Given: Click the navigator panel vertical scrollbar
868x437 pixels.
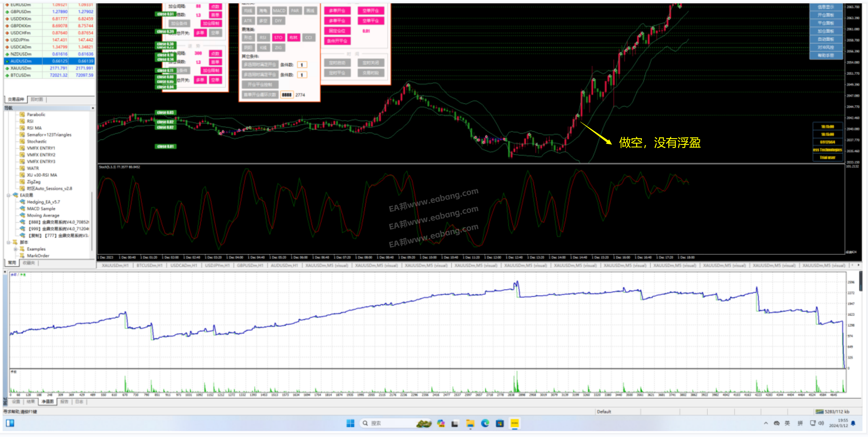Looking at the screenshot, I should tap(92, 221).
